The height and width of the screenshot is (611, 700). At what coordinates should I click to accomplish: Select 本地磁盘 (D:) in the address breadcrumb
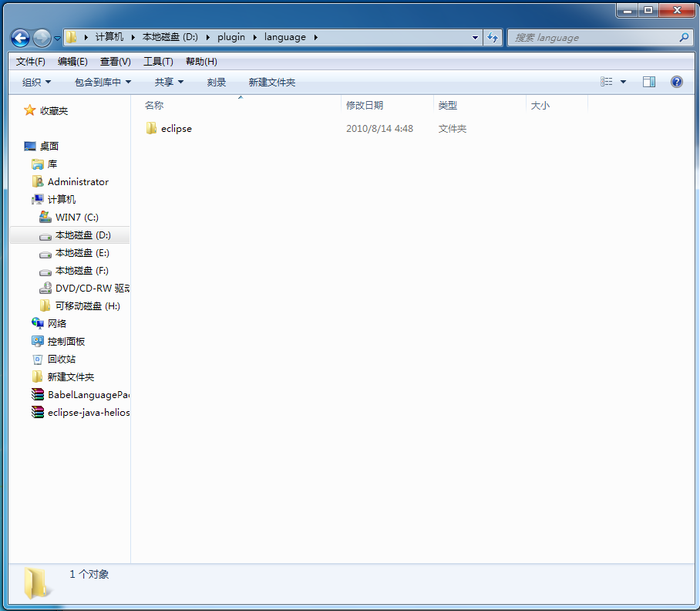coord(170,37)
